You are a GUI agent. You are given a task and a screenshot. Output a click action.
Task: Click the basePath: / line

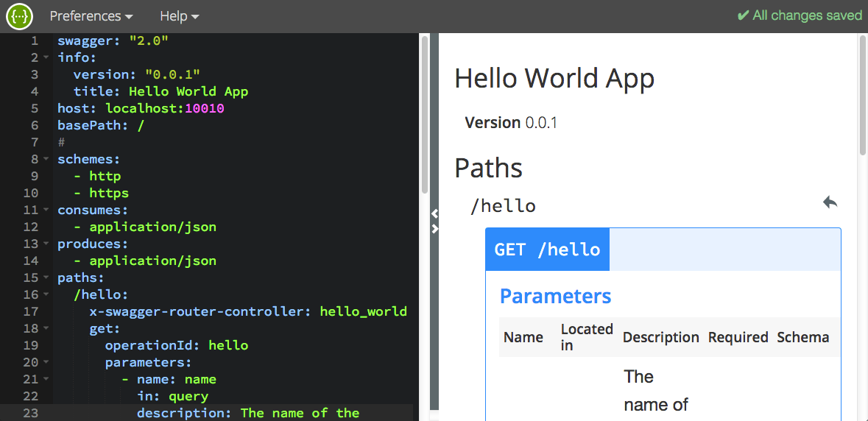[101, 126]
